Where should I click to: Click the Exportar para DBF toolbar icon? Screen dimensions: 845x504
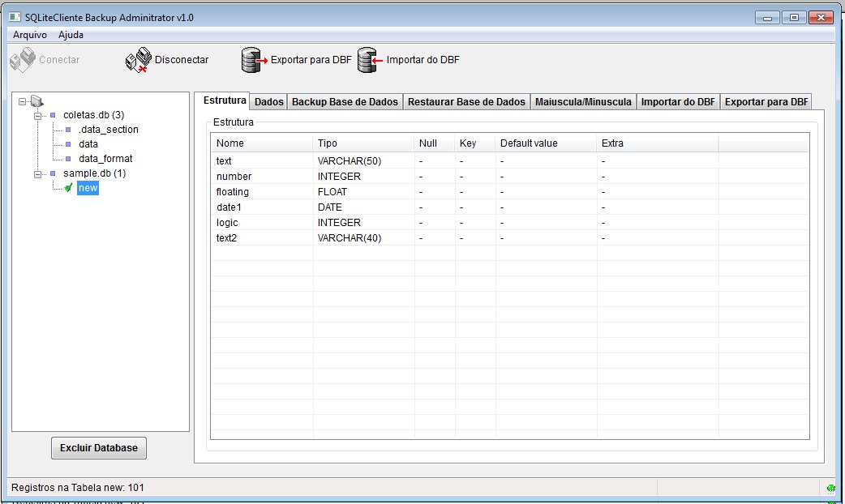click(x=254, y=60)
